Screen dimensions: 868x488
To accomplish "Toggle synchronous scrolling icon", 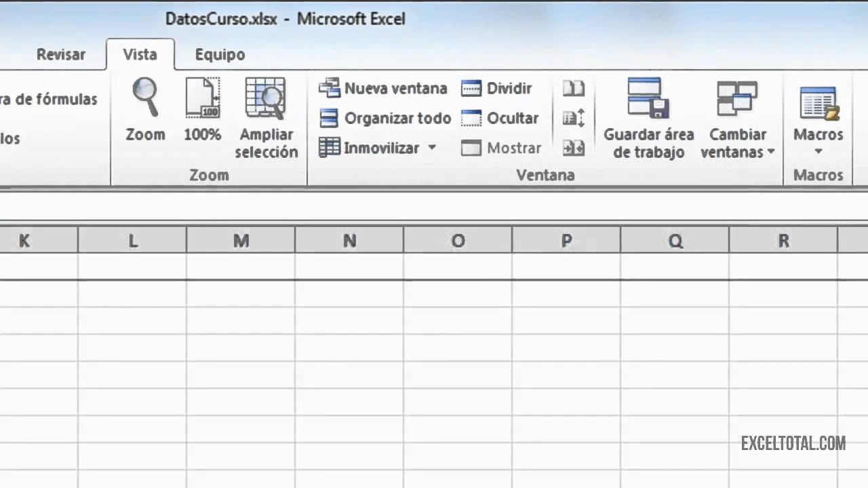I will point(574,118).
